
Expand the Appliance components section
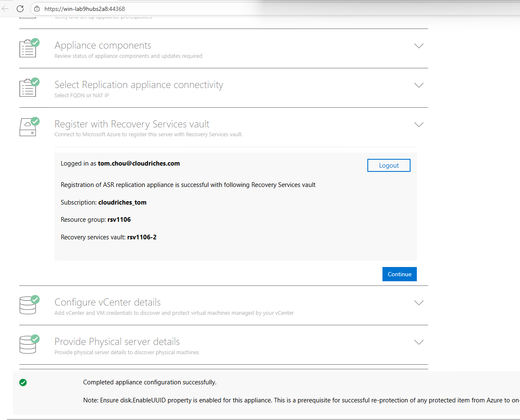click(x=419, y=46)
